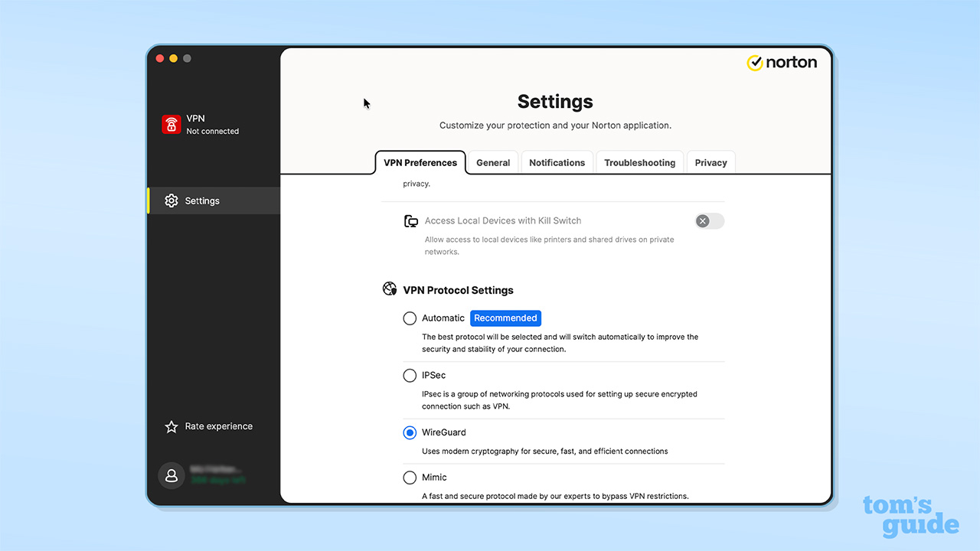Click the red VPN shield badge

point(170,123)
